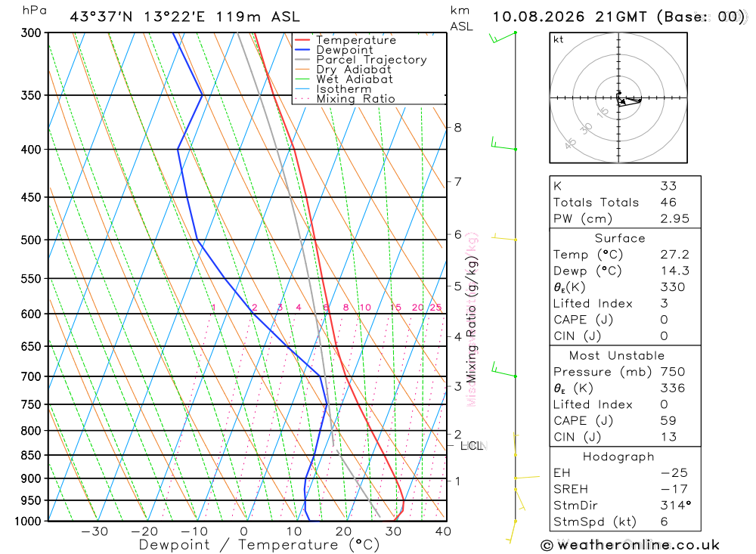Click the Most Unstable theta-E value 336
This screenshot has height=554, width=756.
(x=673, y=388)
